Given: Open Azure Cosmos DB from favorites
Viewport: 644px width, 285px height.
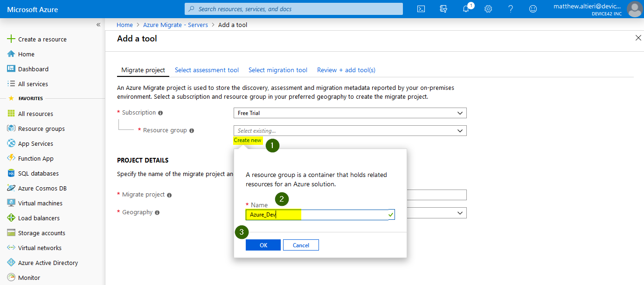Looking at the screenshot, I should click(43, 188).
